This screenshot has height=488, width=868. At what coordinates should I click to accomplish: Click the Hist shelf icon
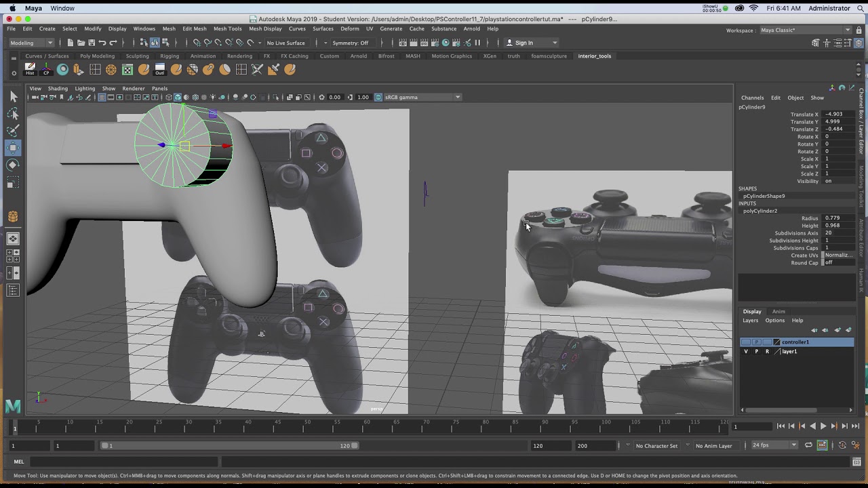pyautogui.click(x=30, y=69)
